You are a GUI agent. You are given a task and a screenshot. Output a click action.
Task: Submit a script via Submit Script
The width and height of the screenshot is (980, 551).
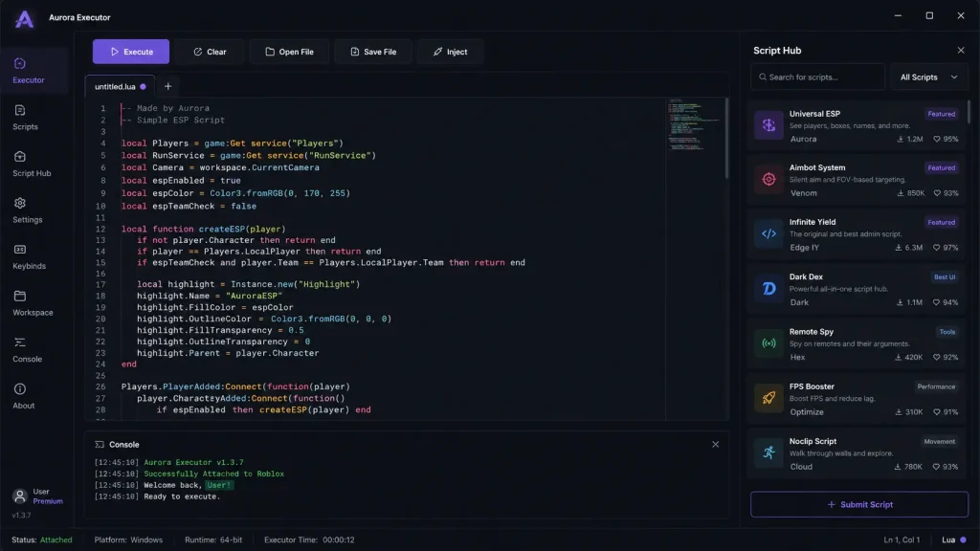click(x=859, y=504)
